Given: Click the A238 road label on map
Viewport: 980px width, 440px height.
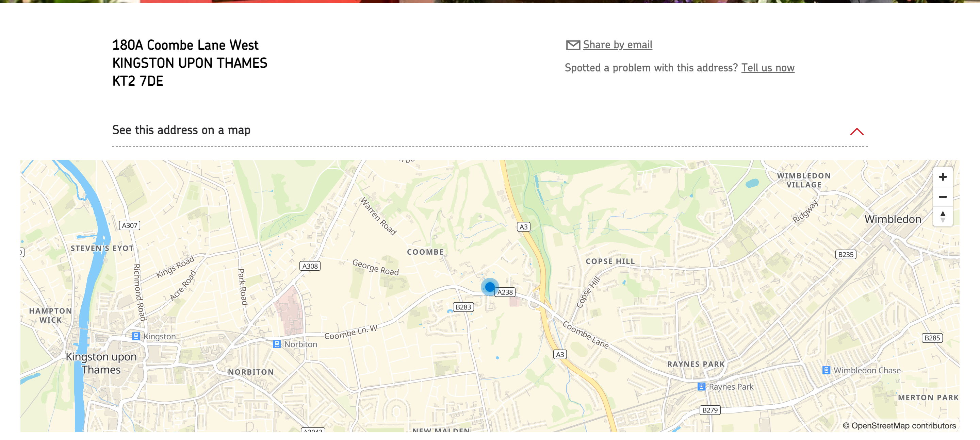Looking at the screenshot, I should 505,292.
